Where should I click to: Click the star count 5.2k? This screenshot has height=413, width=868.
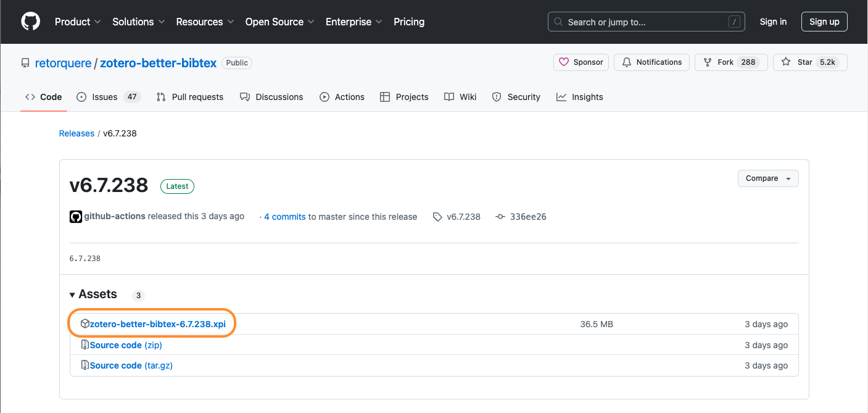[x=827, y=62]
